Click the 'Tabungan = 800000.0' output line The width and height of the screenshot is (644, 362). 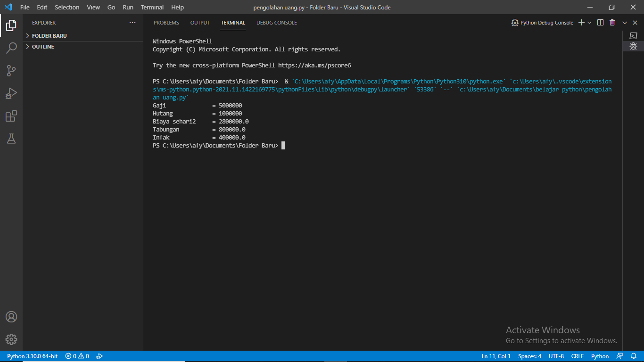pos(199,130)
